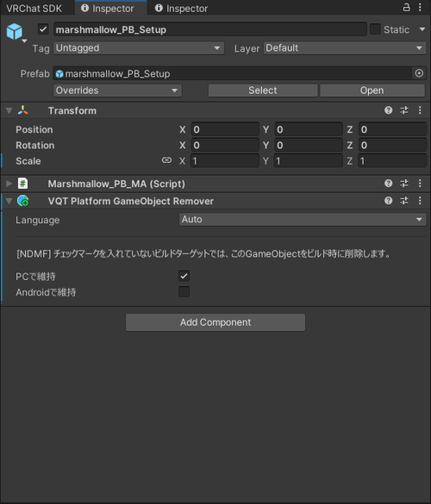Click the GameObject name field
Screen dimensions: 431x504
pyautogui.click(x=210, y=29)
